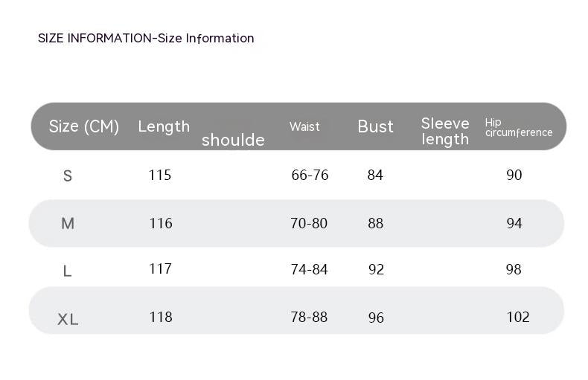Select the M size row label
This screenshot has width=588, height=380.
(x=68, y=224)
